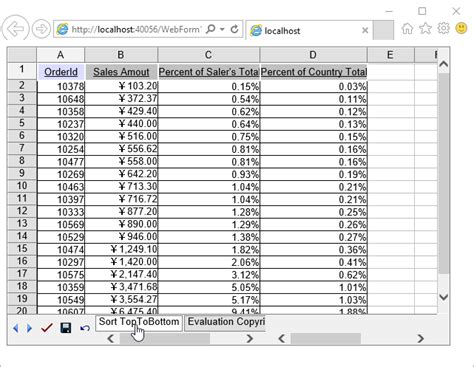This screenshot has width=474, height=367.
Task: Select row 19 header
Action: coord(22,299)
